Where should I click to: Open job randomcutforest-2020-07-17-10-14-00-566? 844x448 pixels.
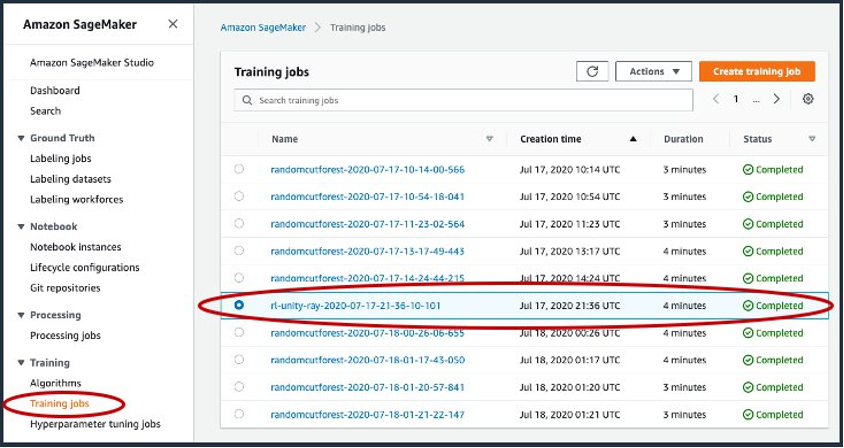368,170
